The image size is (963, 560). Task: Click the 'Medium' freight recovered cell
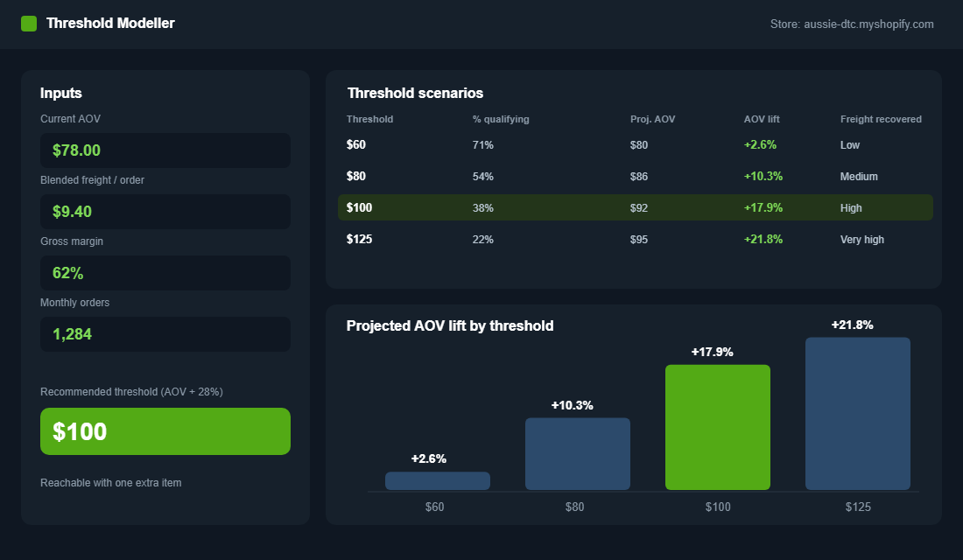pos(859,176)
